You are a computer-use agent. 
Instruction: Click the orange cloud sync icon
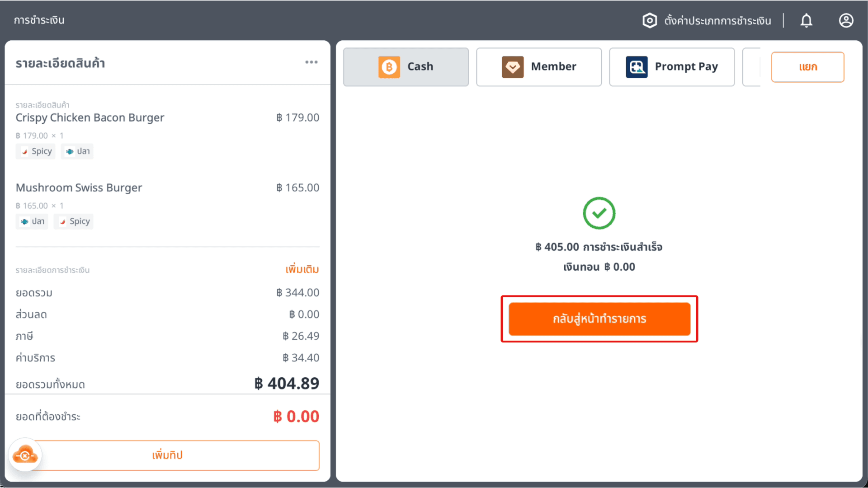[25, 455]
